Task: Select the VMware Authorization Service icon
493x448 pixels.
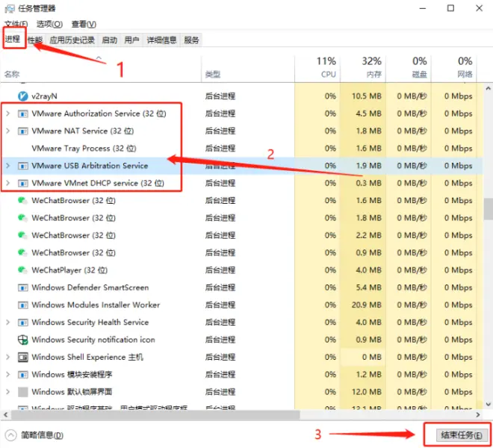Action: click(x=22, y=113)
